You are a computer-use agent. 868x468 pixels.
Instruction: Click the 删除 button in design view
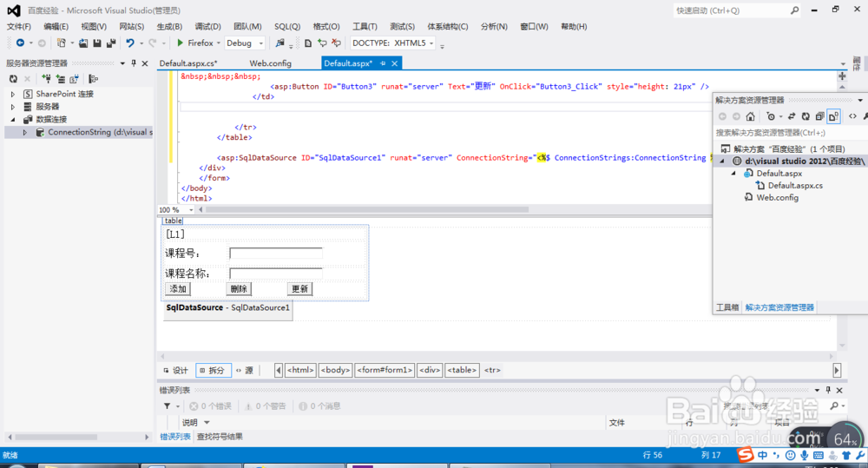[x=239, y=289]
